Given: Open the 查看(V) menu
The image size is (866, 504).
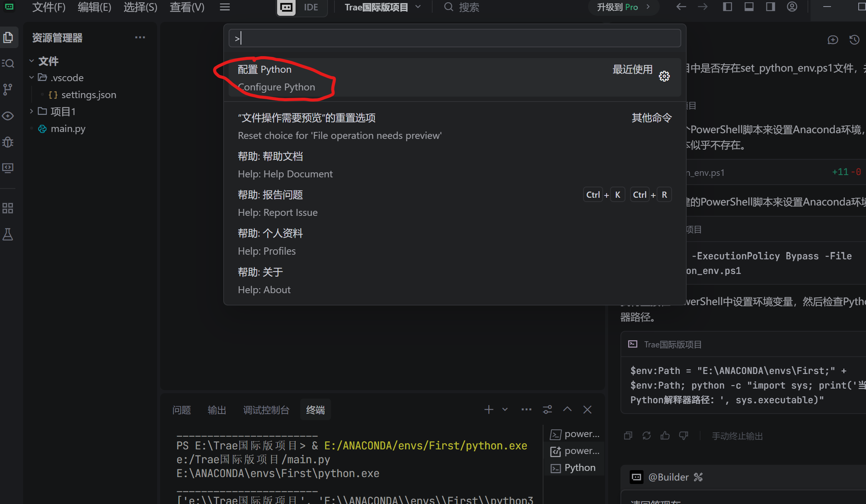Looking at the screenshot, I should [x=187, y=7].
